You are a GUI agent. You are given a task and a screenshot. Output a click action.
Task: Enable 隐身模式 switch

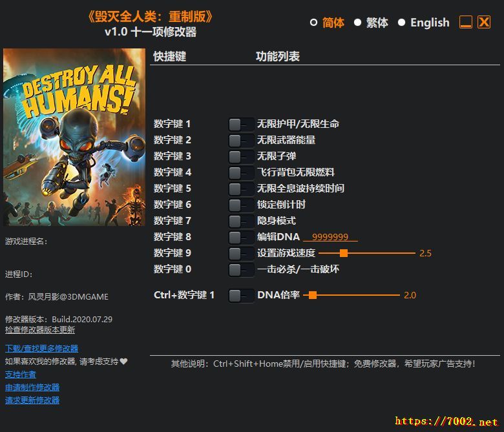241,221
